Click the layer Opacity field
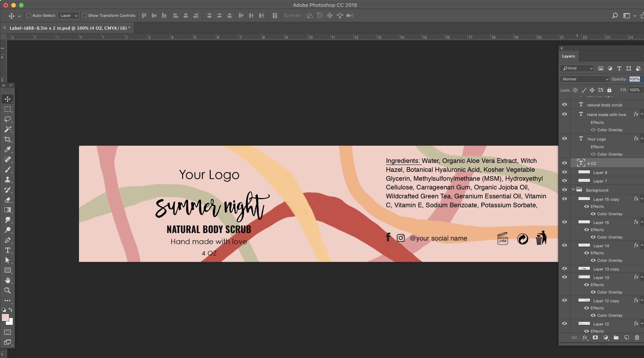 (x=635, y=79)
